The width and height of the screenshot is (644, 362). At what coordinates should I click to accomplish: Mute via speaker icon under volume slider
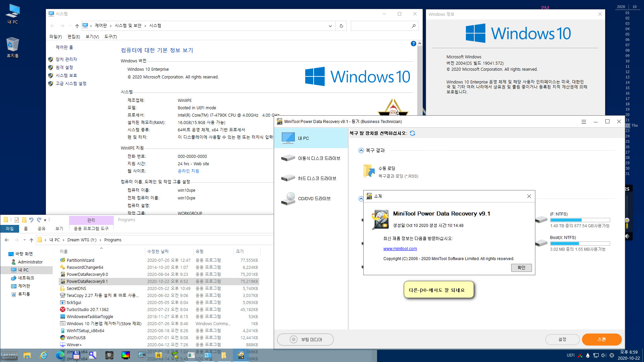627,236
